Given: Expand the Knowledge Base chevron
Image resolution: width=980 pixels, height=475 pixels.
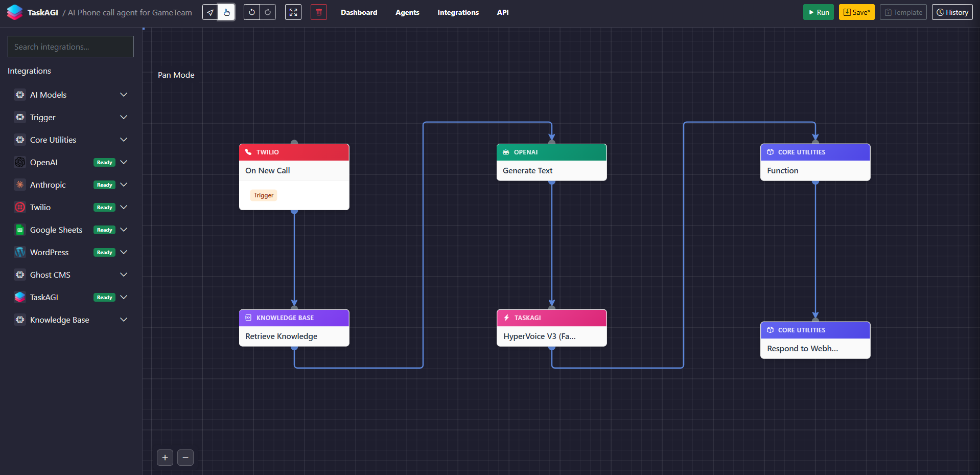Looking at the screenshot, I should pyautogui.click(x=124, y=320).
